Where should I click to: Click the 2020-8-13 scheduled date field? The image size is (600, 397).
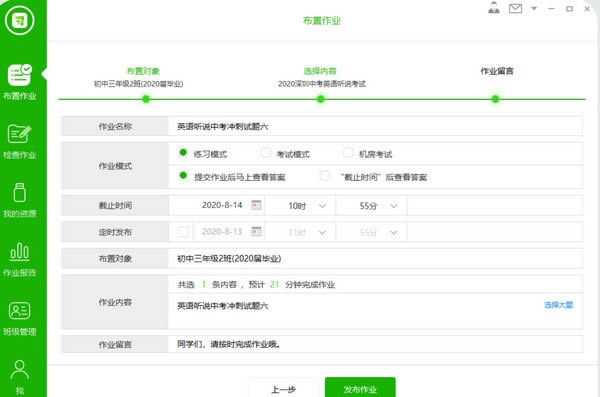point(222,232)
